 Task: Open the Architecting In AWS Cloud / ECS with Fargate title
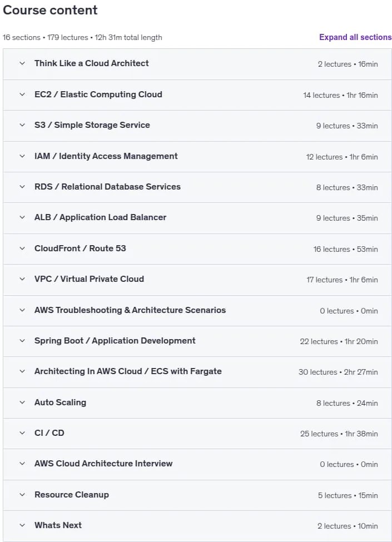click(128, 371)
